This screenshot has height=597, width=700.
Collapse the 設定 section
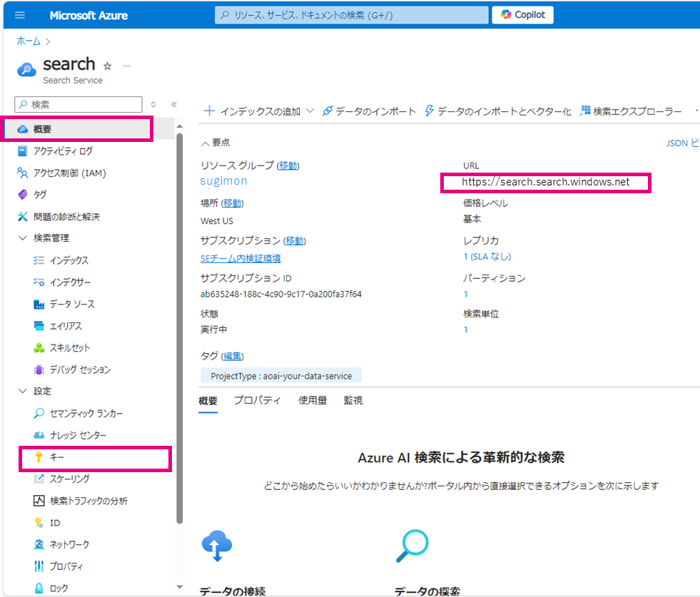[x=23, y=391]
